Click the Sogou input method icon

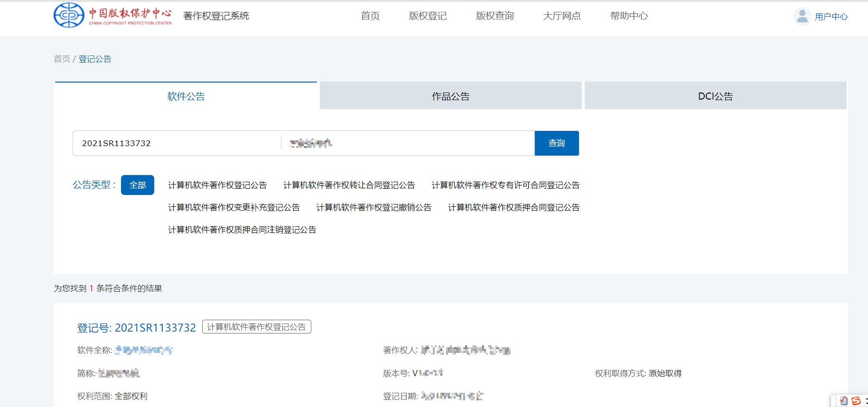click(x=856, y=401)
